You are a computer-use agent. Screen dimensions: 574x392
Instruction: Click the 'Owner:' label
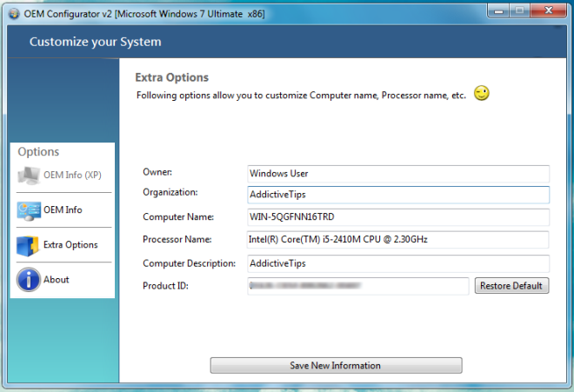click(157, 171)
